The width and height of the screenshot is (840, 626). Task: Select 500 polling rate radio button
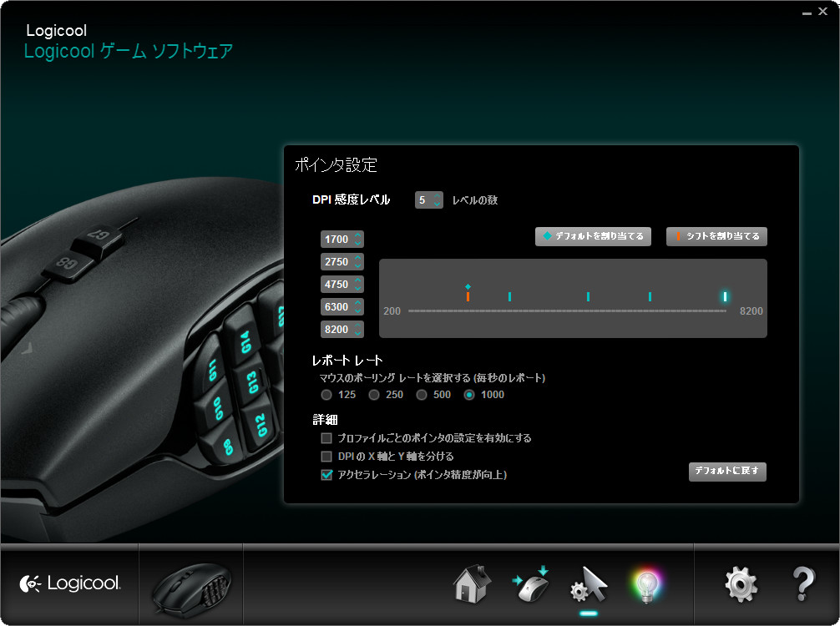click(422, 395)
